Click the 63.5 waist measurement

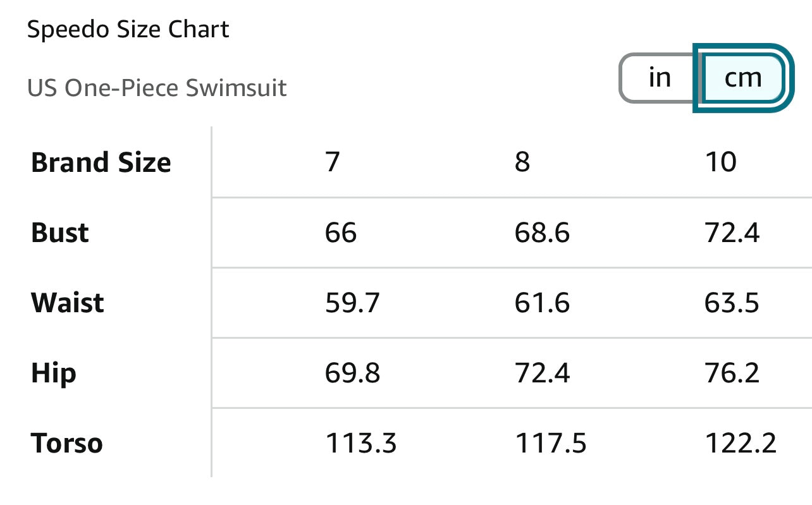point(732,303)
